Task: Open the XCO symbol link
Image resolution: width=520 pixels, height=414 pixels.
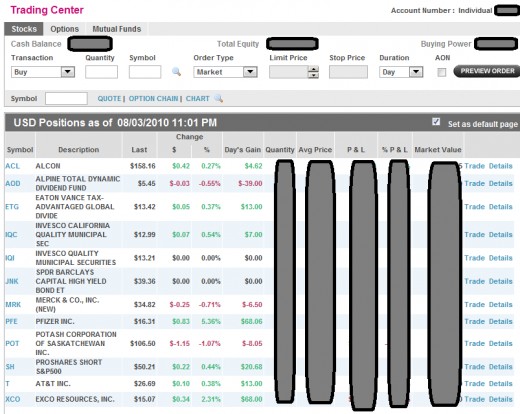Action: (x=13, y=399)
